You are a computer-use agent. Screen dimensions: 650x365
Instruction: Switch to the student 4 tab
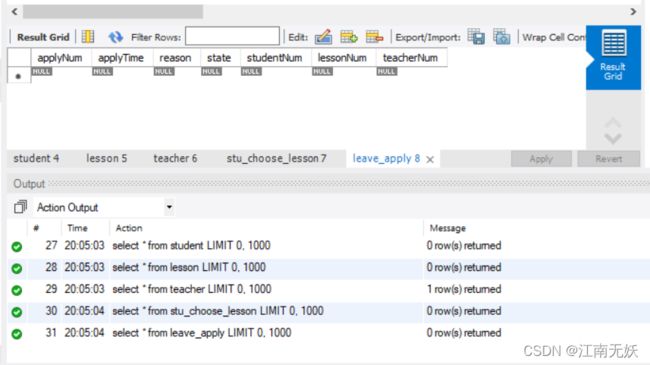coord(36,158)
